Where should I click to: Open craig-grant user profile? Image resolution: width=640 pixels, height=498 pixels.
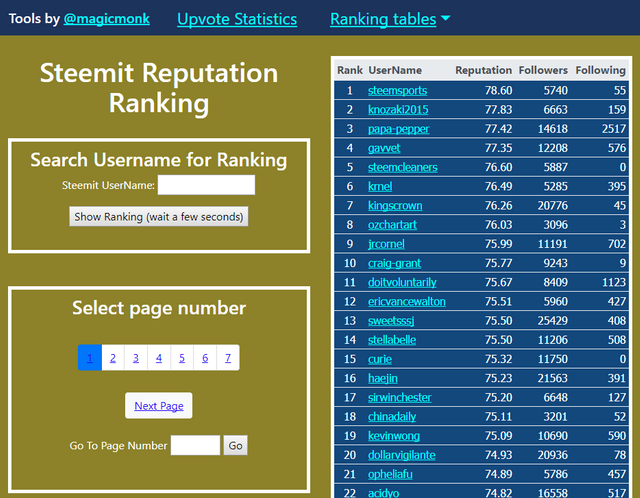394,263
